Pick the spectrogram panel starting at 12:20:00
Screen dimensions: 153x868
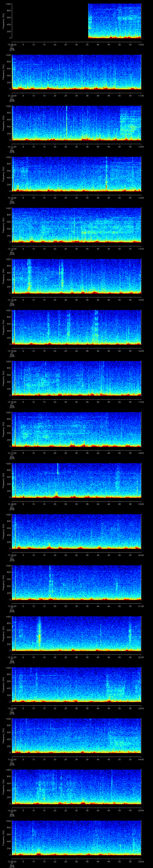click(x=77, y=582)
